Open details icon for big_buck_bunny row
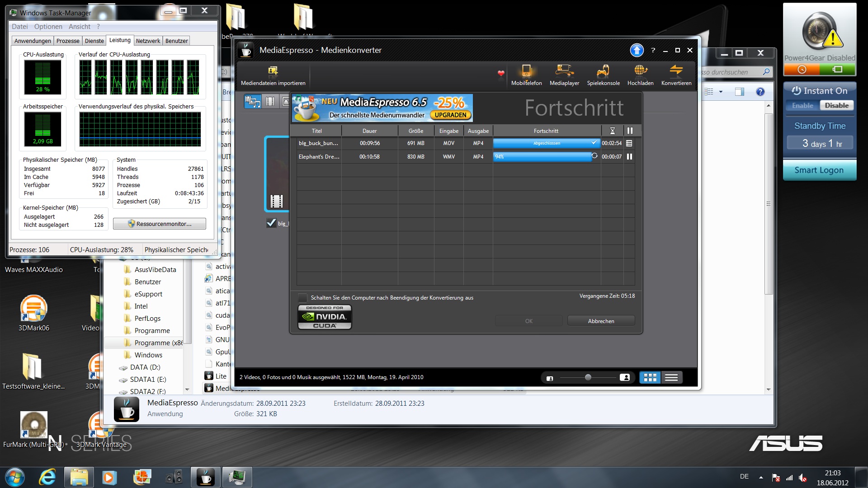Image resolution: width=868 pixels, height=488 pixels. (x=629, y=143)
